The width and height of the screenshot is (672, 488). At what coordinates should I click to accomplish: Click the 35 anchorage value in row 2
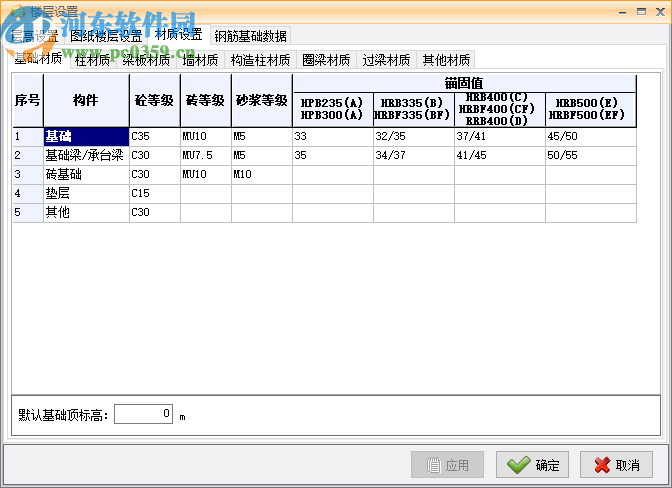click(x=333, y=156)
